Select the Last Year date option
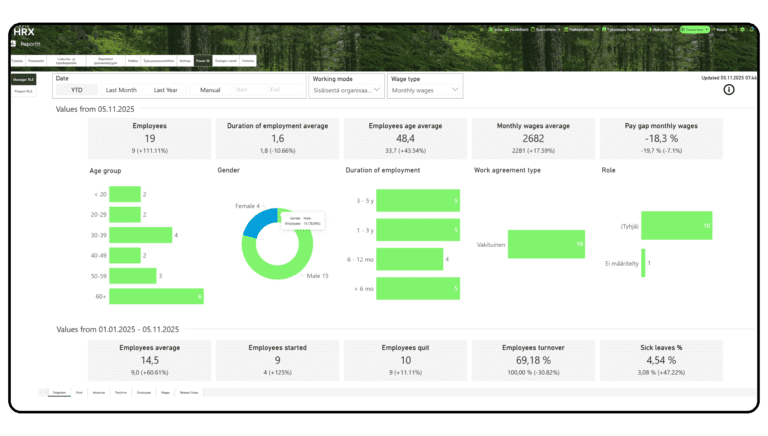 166,90
